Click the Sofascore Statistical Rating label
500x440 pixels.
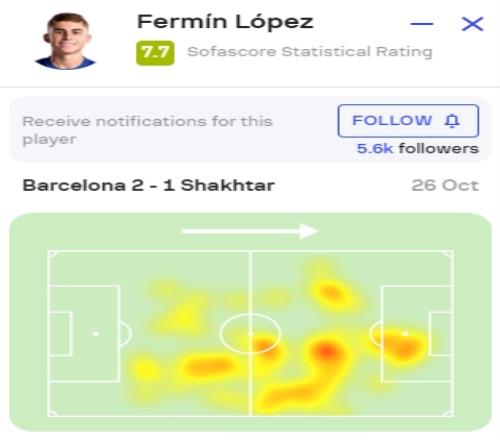[310, 52]
